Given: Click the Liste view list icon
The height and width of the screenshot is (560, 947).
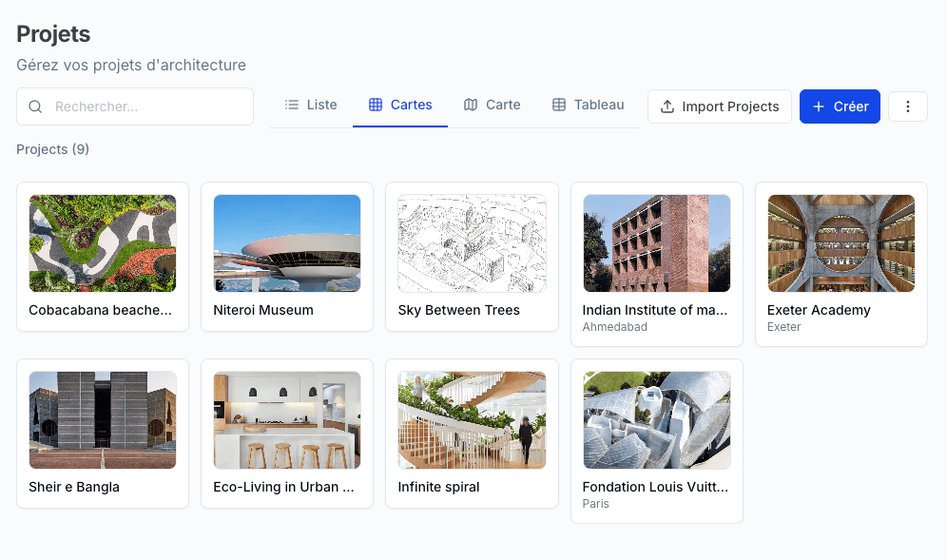Looking at the screenshot, I should tap(292, 106).
